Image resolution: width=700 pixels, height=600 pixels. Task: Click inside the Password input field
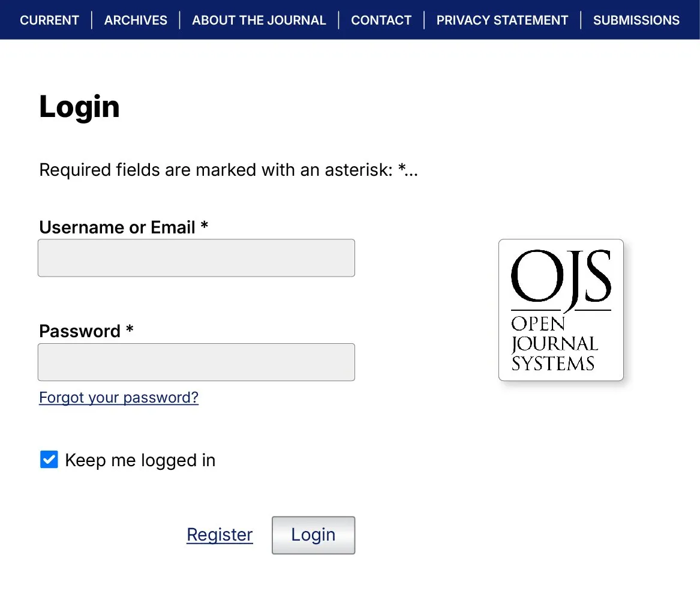pyautogui.click(x=196, y=362)
